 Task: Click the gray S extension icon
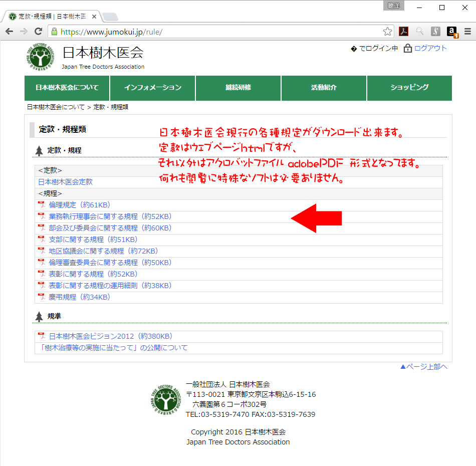(435, 31)
